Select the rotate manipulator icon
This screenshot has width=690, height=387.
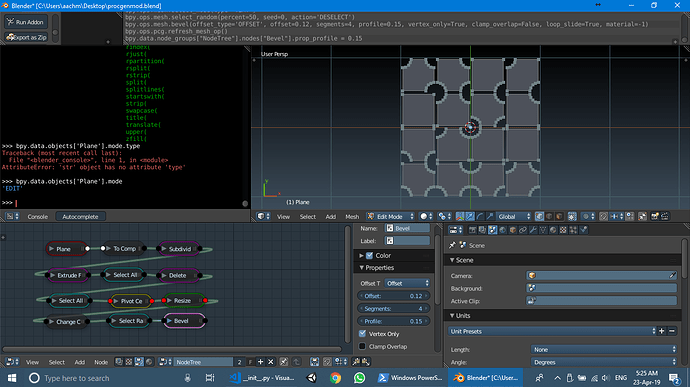click(x=480, y=216)
